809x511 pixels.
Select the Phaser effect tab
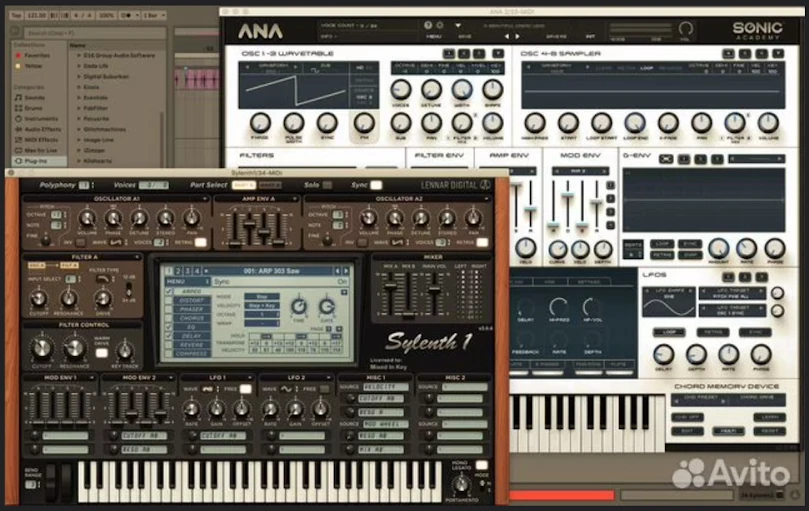(x=192, y=310)
